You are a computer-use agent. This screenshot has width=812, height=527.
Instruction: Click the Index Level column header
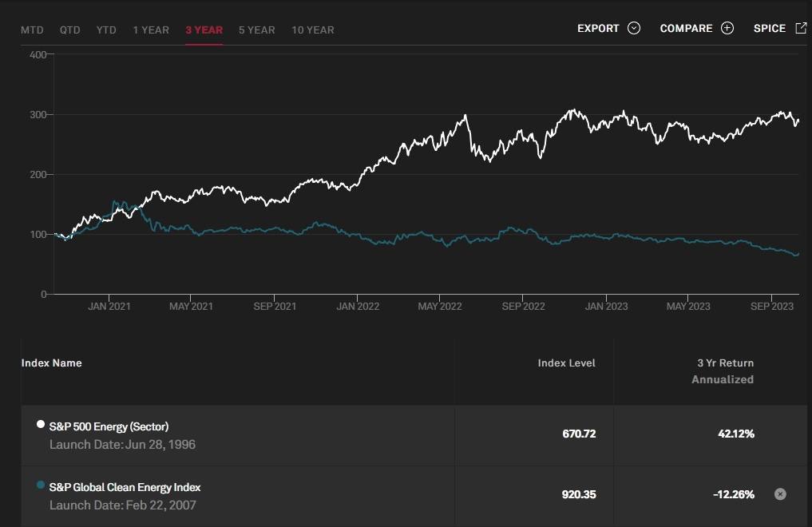(567, 363)
